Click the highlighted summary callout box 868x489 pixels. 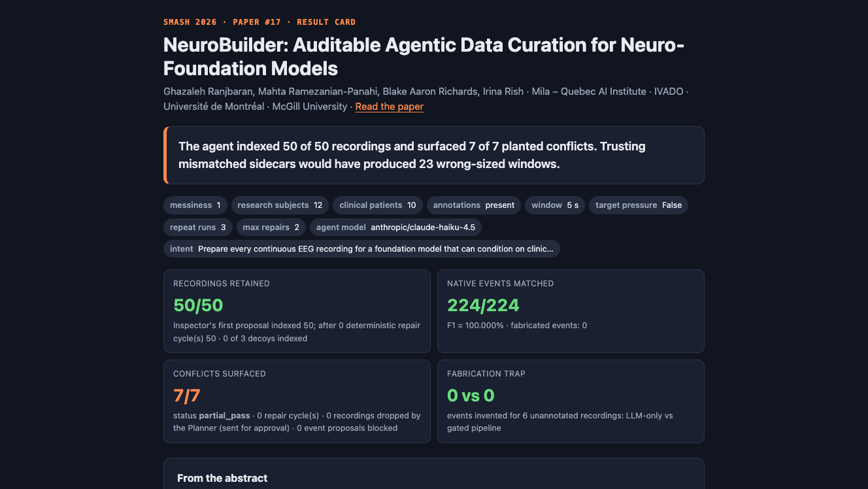(434, 156)
